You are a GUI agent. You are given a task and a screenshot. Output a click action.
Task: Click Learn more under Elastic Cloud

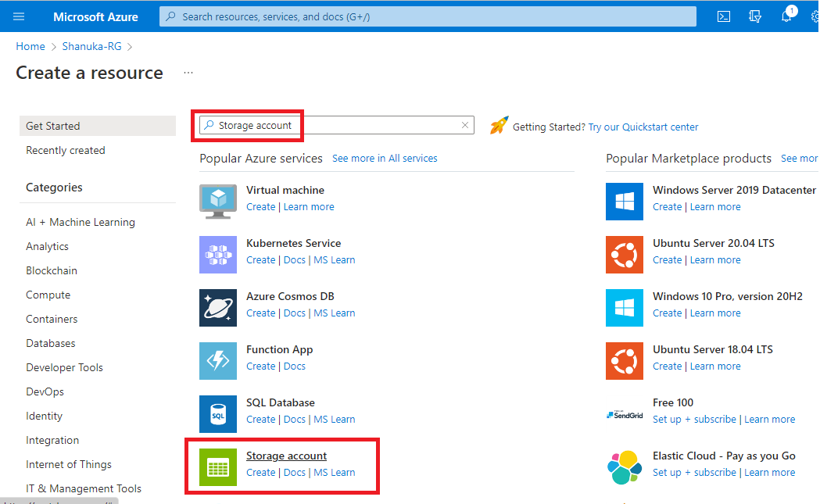click(x=770, y=473)
